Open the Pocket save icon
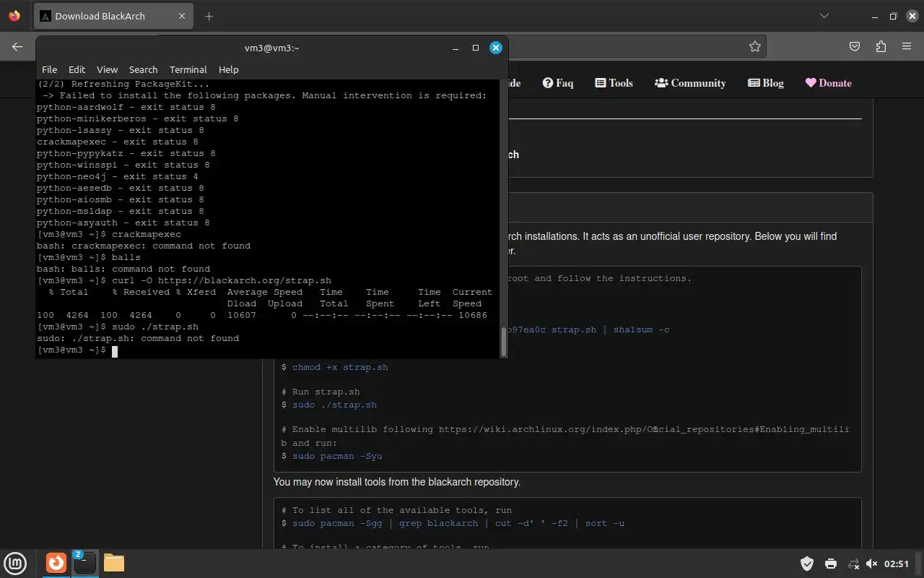 pos(855,46)
